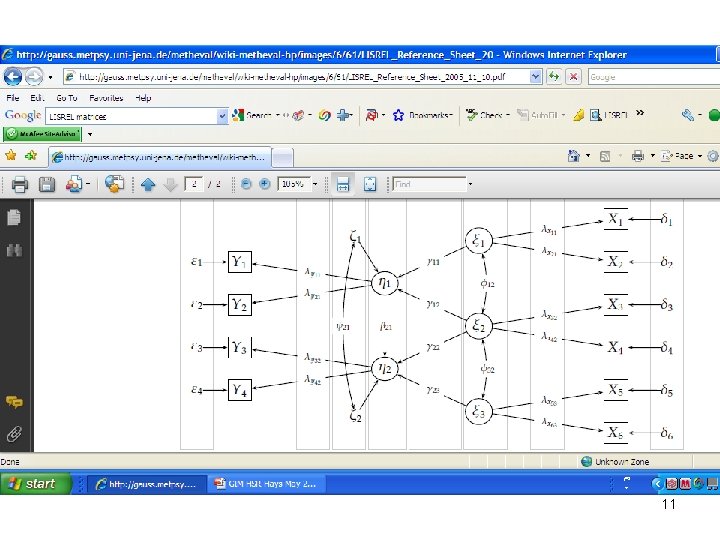Open the Favorites Center star
The width and height of the screenshot is (720, 540).
click(x=11, y=156)
